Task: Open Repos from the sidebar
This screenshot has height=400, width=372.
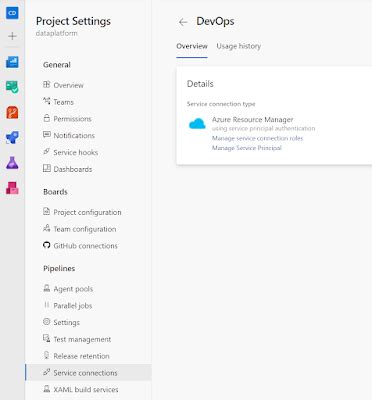Action: (12, 113)
